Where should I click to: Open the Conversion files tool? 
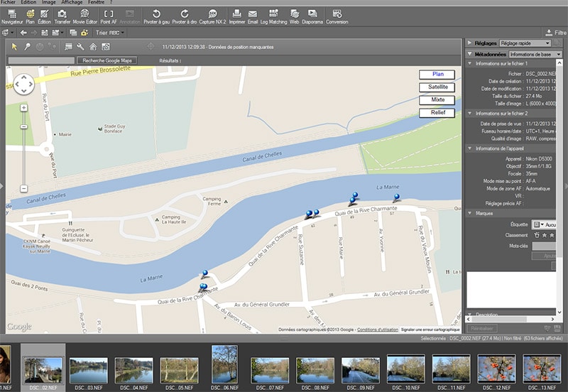337,16
